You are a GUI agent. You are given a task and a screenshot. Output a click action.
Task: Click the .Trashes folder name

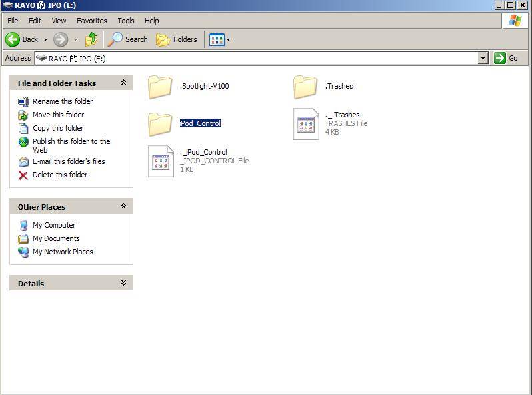(x=339, y=86)
